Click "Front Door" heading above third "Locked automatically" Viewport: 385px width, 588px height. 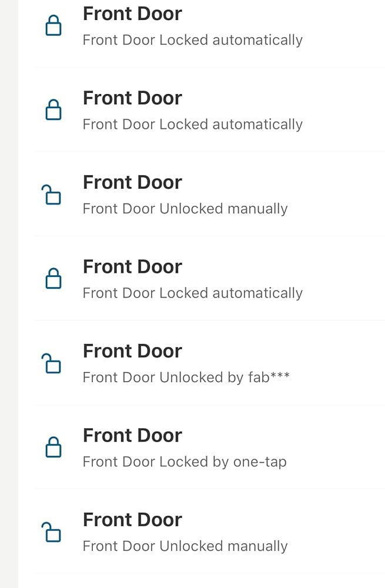pyautogui.click(x=132, y=266)
